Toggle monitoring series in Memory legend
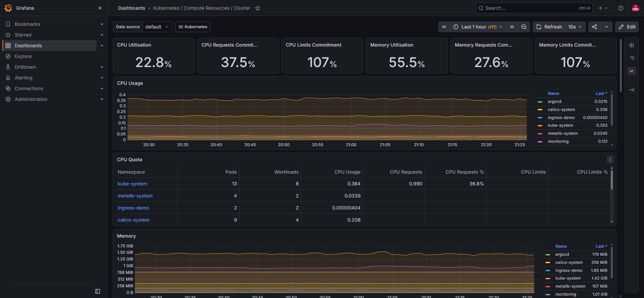 click(x=565, y=294)
